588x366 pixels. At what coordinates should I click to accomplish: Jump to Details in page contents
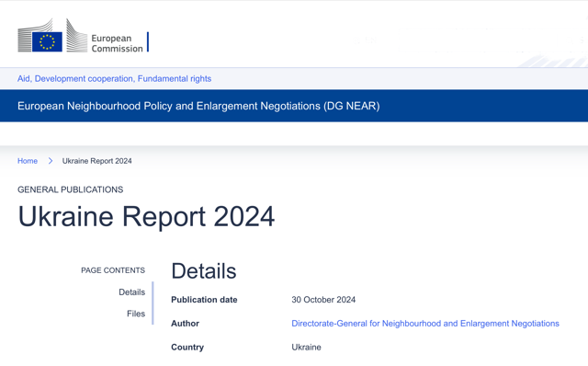click(x=131, y=292)
